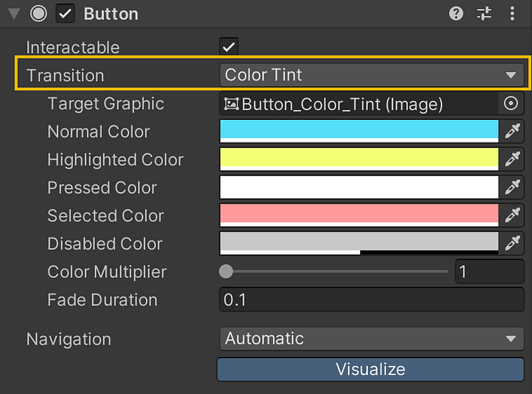532x394 pixels.
Task: Disable the Button component checkbox
Action: point(65,14)
